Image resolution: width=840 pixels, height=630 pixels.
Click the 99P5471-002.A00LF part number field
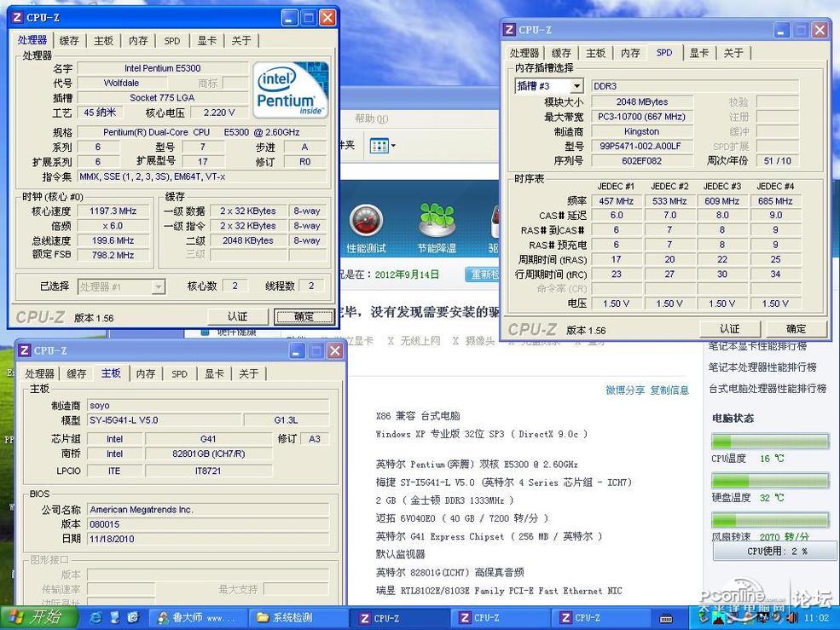(x=642, y=147)
